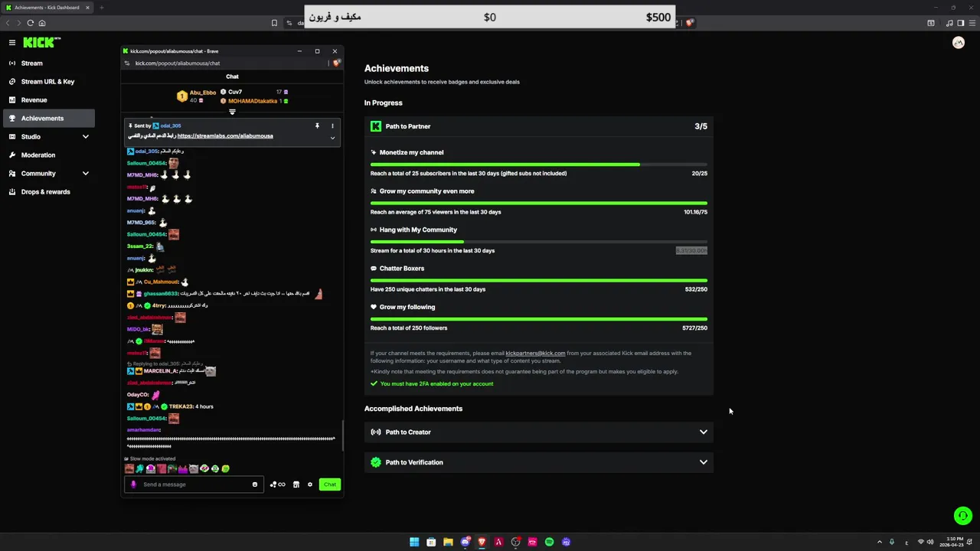Click the kickpartners@kick.com email link
The image size is (980, 551).
[535, 354]
